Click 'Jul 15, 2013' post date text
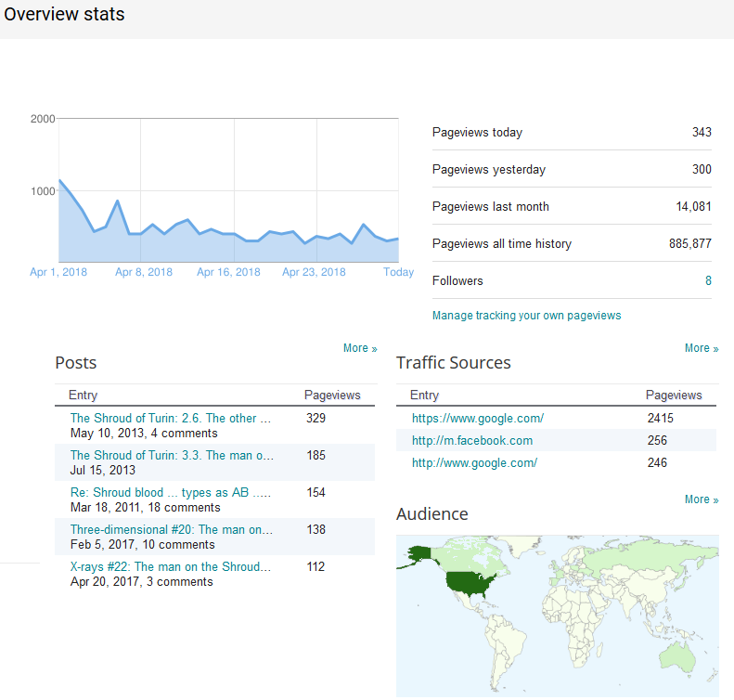The width and height of the screenshot is (734, 700). pyautogui.click(x=102, y=470)
